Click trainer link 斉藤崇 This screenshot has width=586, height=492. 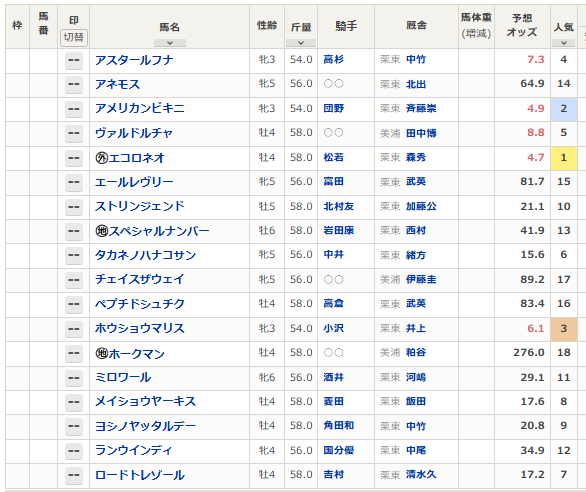pyautogui.click(x=421, y=108)
